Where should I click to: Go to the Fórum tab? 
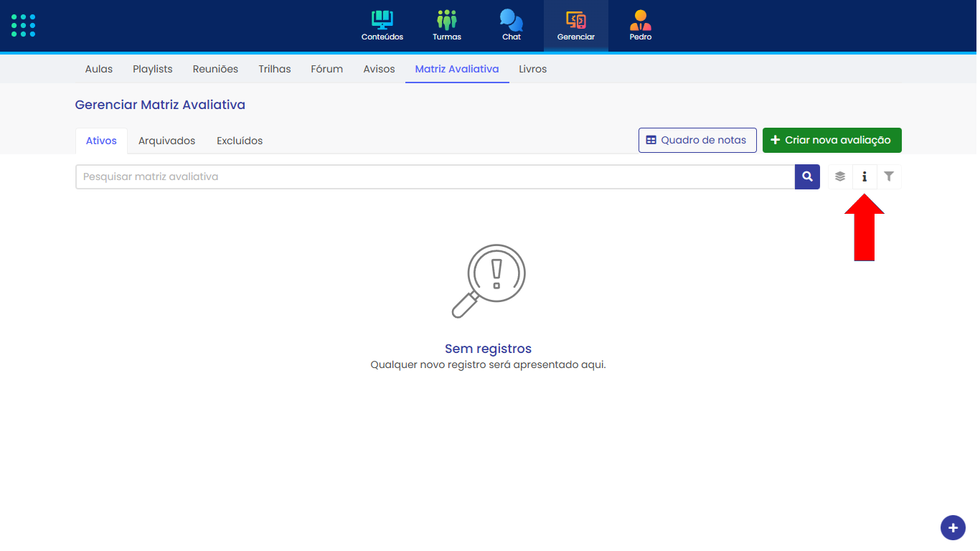327,69
